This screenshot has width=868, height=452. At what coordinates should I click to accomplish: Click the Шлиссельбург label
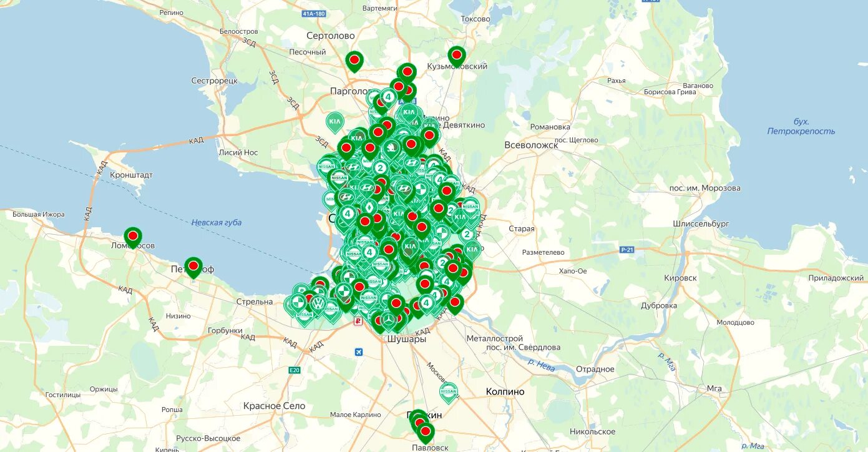coord(701,223)
